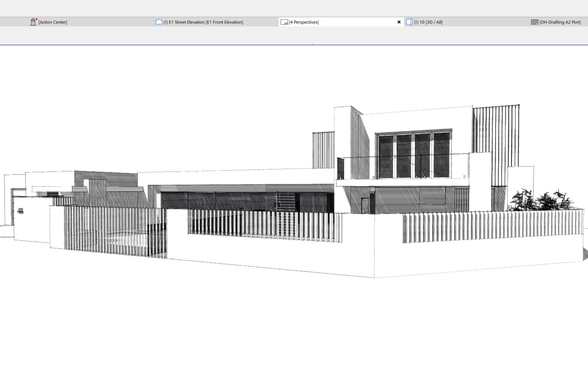Click the Action Center lighthouse icon
This screenshot has height=368, width=588.
tap(33, 22)
